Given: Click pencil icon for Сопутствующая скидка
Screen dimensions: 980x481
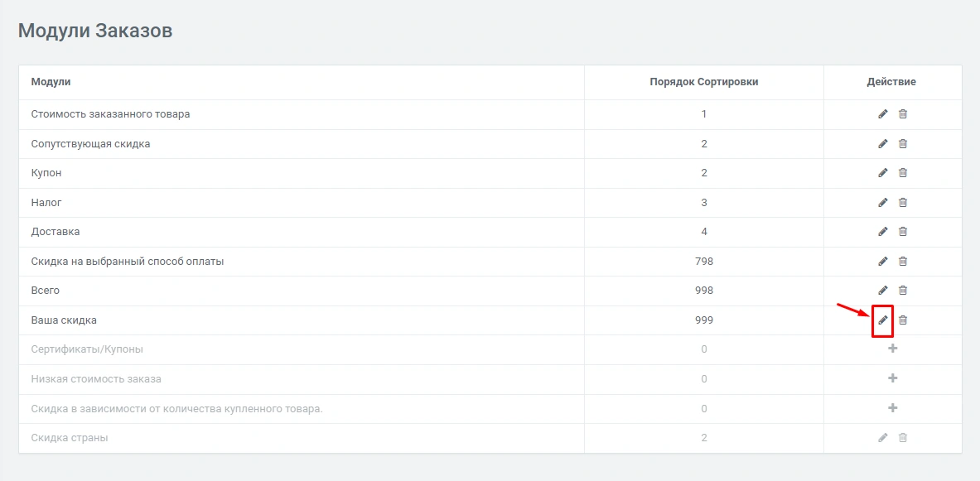Looking at the screenshot, I should [882, 144].
